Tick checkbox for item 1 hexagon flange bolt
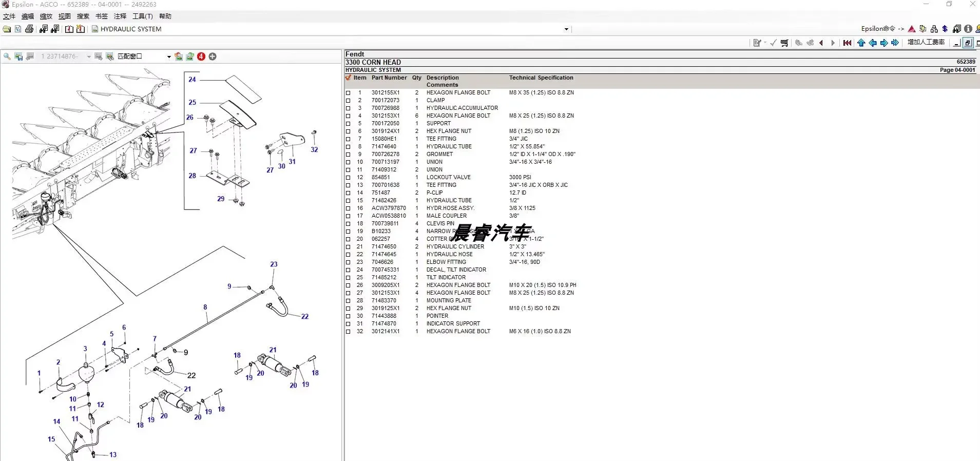This screenshot has height=461, width=980. point(348,93)
